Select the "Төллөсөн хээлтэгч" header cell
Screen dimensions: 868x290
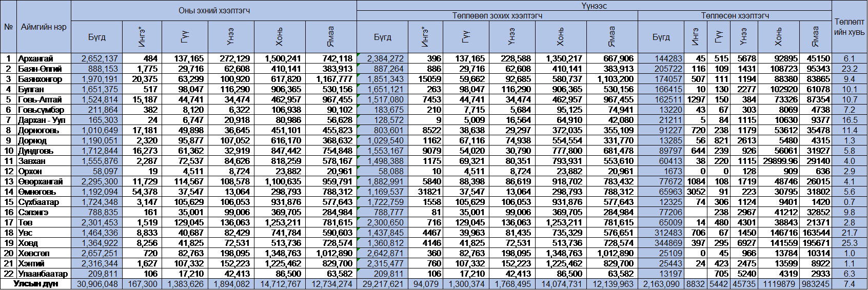tap(735, 16)
